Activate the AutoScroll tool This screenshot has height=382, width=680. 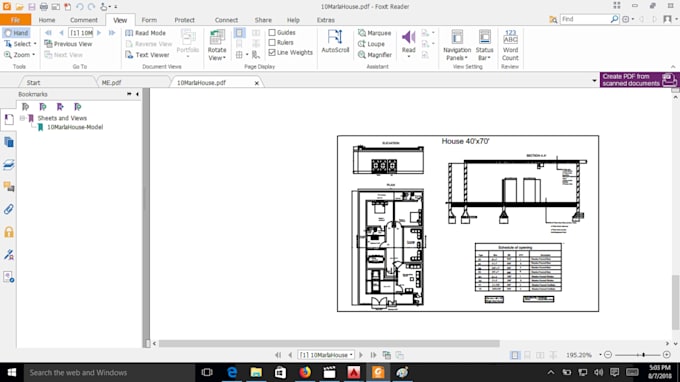pos(335,42)
